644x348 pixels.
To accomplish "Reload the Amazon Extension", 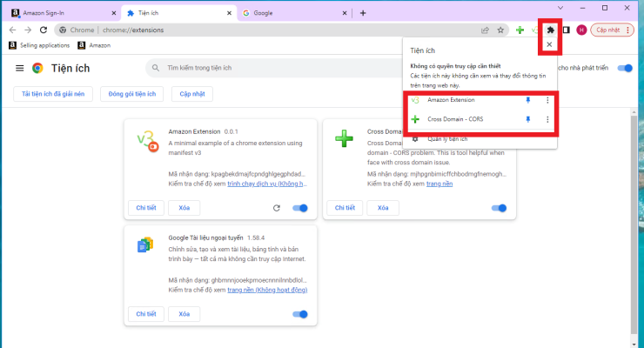I will [x=276, y=208].
